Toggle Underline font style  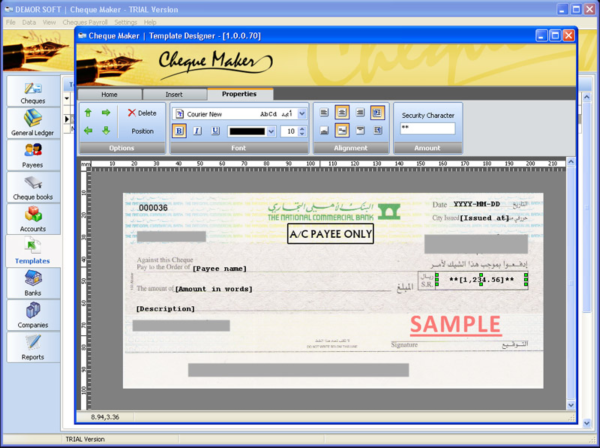coord(216,131)
